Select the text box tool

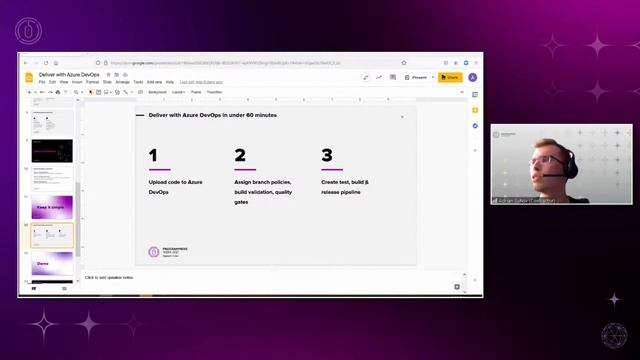[98, 92]
